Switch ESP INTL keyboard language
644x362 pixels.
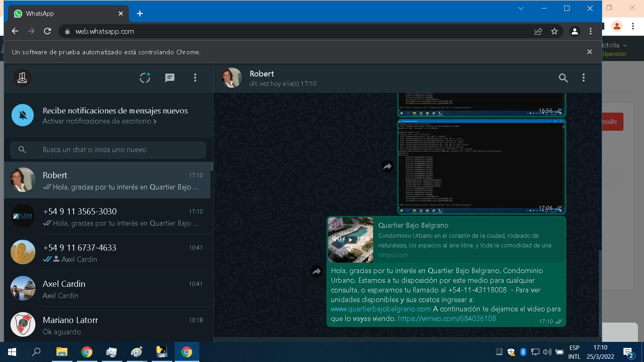[574, 352]
